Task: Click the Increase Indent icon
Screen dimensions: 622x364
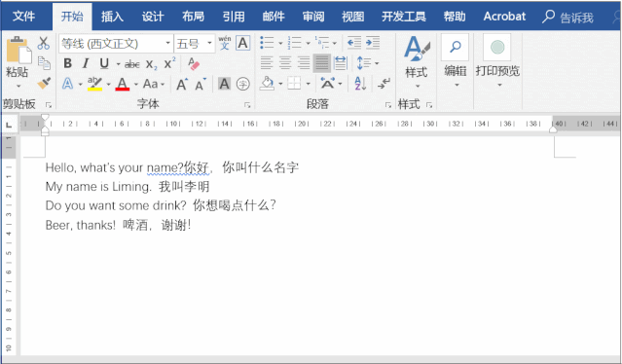Action: point(373,43)
